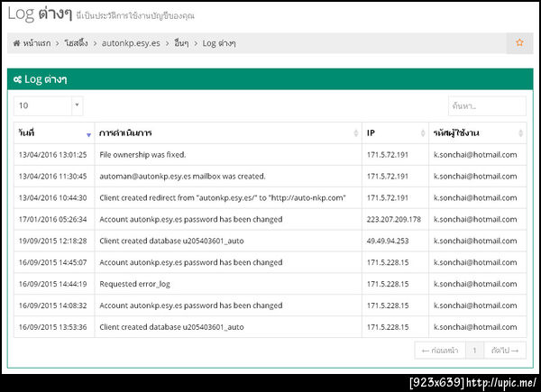Select page 1 in pagination

tap(475, 351)
